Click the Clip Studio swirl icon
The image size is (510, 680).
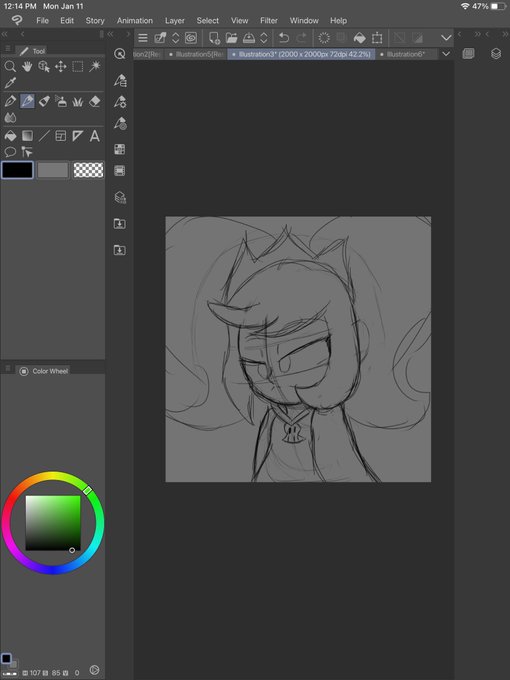(x=191, y=38)
